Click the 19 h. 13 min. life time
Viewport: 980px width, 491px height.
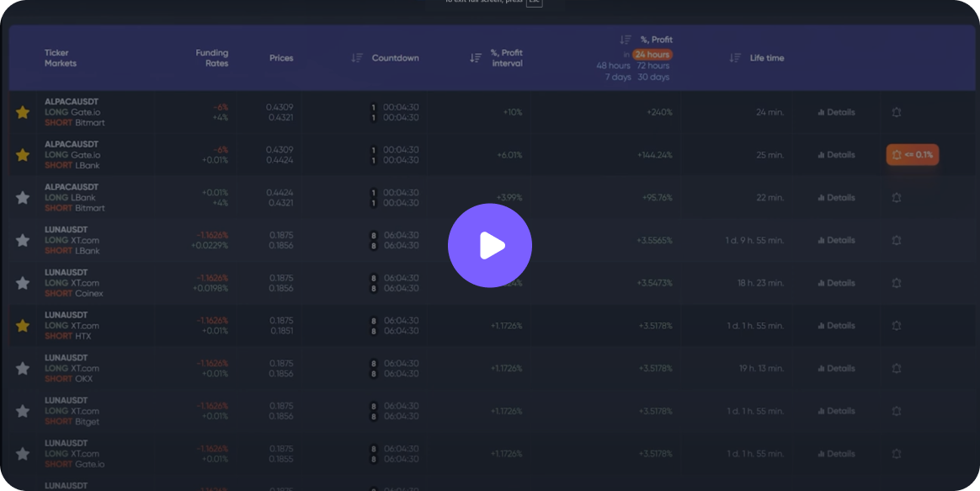pyautogui.click(x=761, y=368)
